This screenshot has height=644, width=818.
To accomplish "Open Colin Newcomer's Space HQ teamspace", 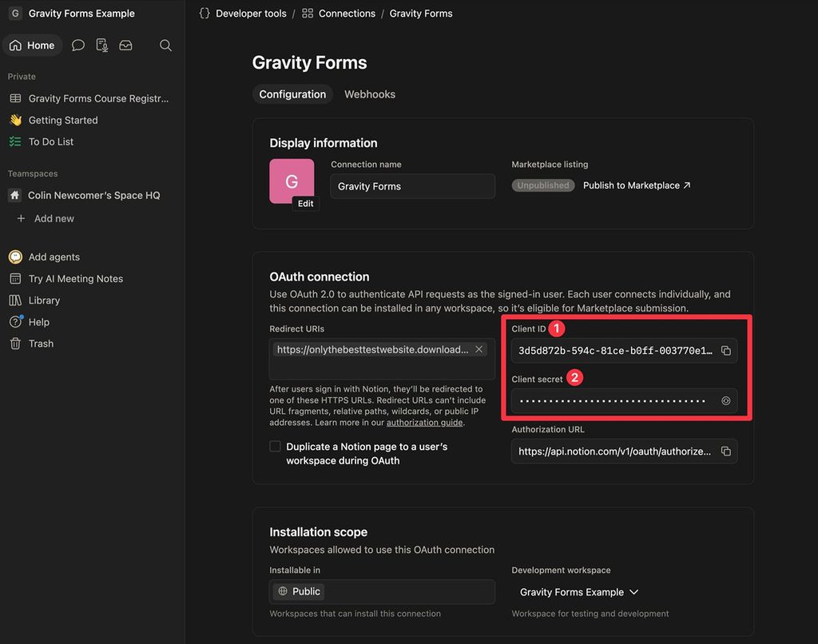I will pyautogui.click(x=91, y=195).
